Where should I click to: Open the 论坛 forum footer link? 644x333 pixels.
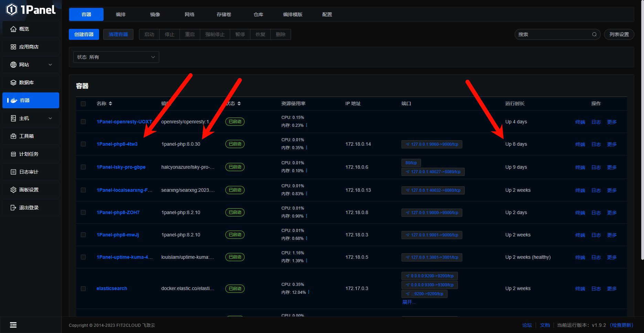[x=527, y=325]
